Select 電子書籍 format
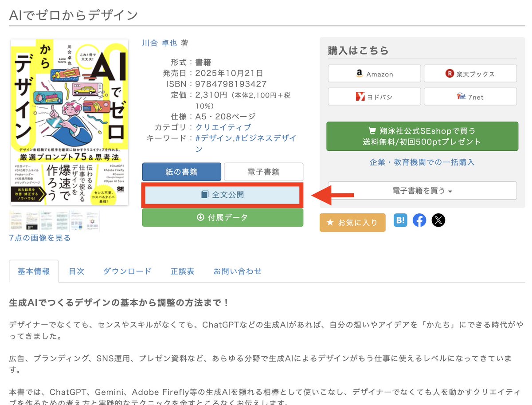Viewport: 532px width, 405px height. (264, 172)
